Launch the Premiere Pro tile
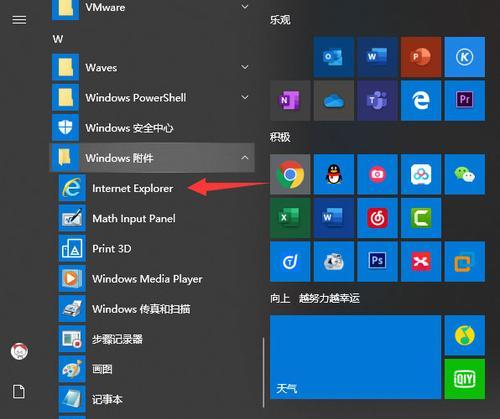Image resolution: width=500 pixels, height=419 pixels. pyautogui.click(x=465, y=100)
